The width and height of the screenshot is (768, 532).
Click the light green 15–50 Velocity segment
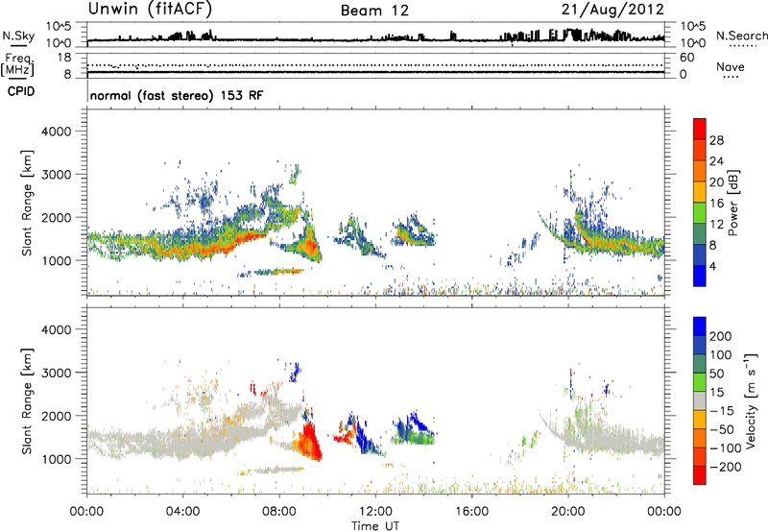click(700, 382)
